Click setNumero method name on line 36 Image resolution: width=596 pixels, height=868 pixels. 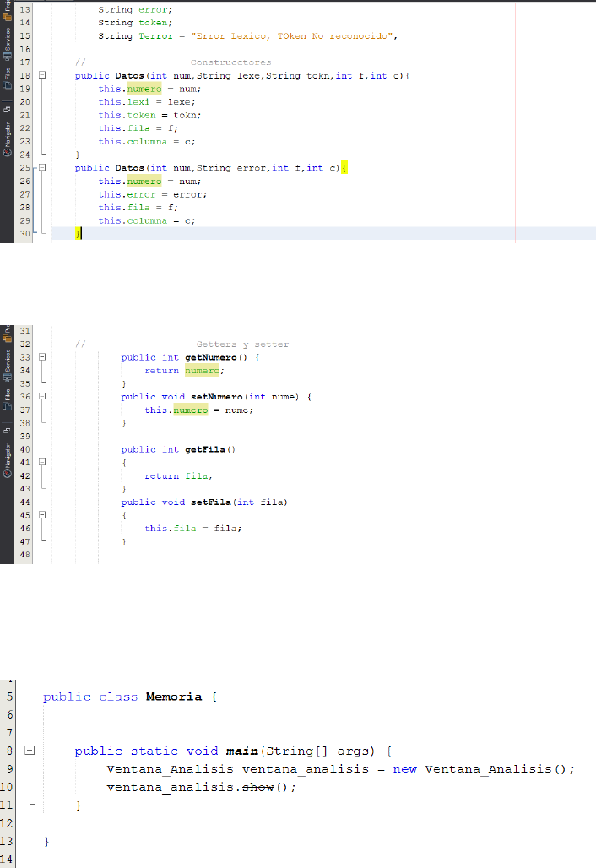(216, 397)
